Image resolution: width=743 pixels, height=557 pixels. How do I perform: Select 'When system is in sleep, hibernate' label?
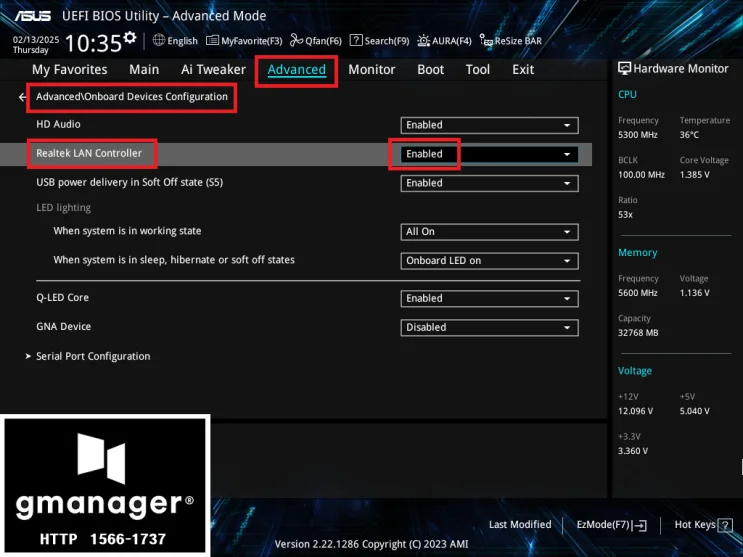click(174, 260)
